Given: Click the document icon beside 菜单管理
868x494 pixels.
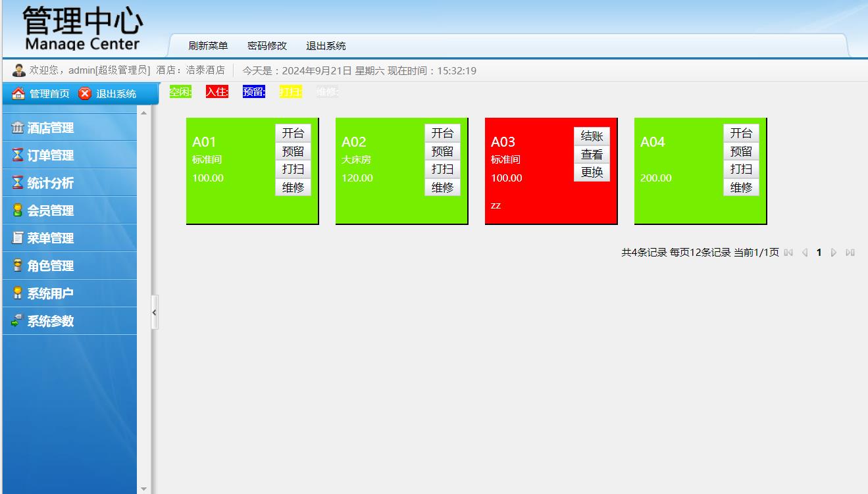Looking at the screenshot, I should click(18, 238).
